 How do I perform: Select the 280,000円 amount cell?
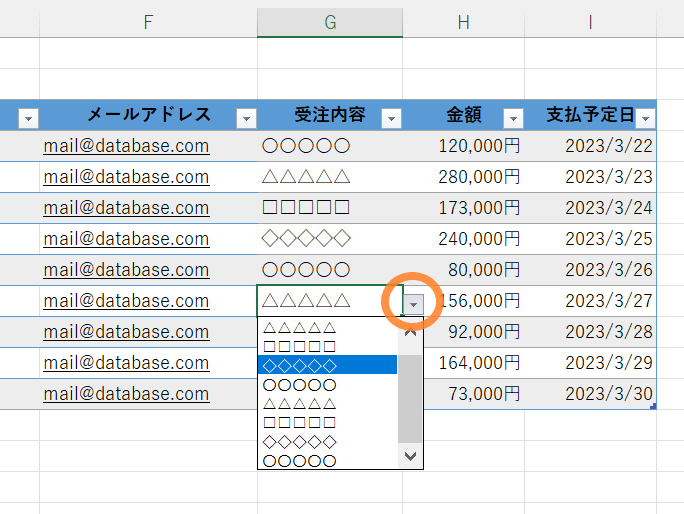click(x=463, y=177)
